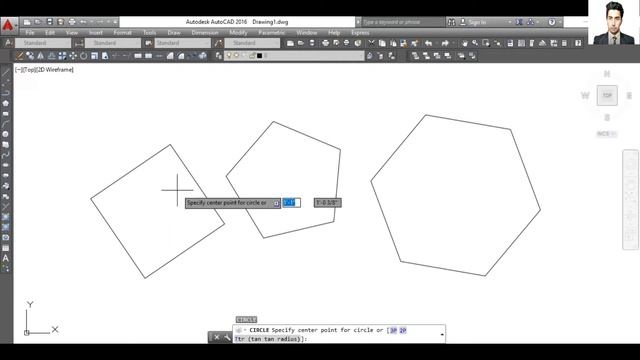Choose the 2P option in command line
Screen dimensions: 640x360
(403, 330)
